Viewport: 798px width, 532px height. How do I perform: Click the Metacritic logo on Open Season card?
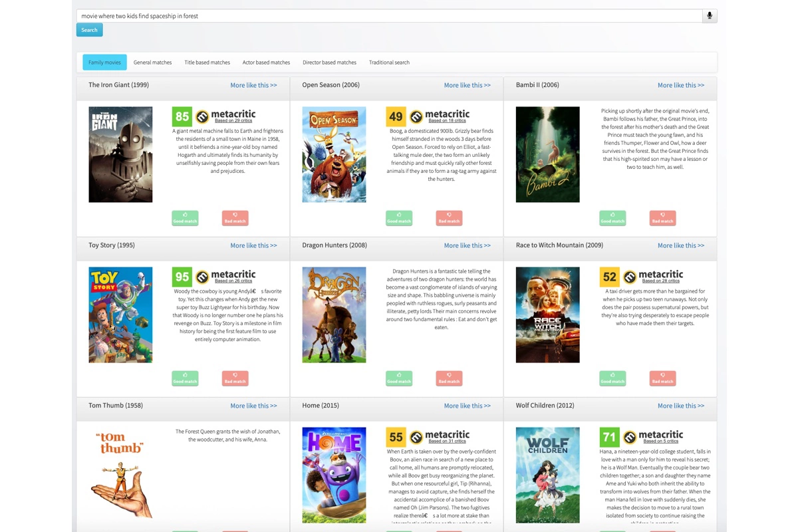coord(440,116)
